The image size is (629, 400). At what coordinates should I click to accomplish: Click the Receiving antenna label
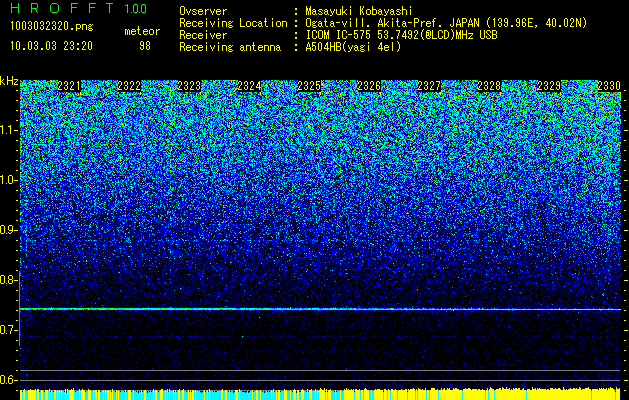pyautogui.click(x=230, y=47)
